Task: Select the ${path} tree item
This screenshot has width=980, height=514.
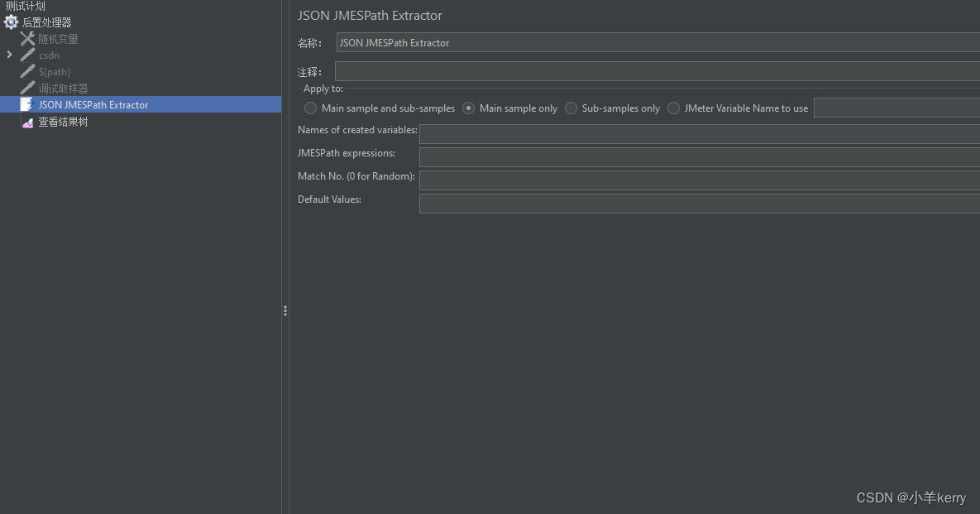Action: (55, 72)
